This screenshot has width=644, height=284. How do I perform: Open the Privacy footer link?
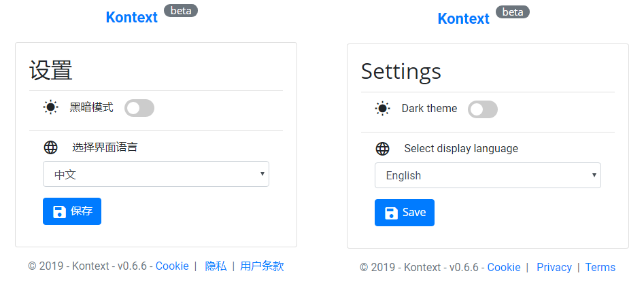[554, 267]
